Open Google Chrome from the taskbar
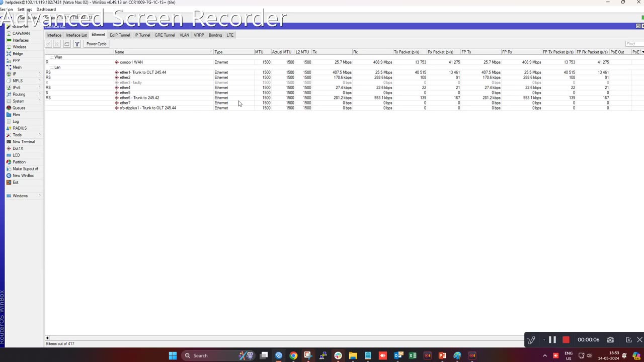 click(x=293, y=355)
